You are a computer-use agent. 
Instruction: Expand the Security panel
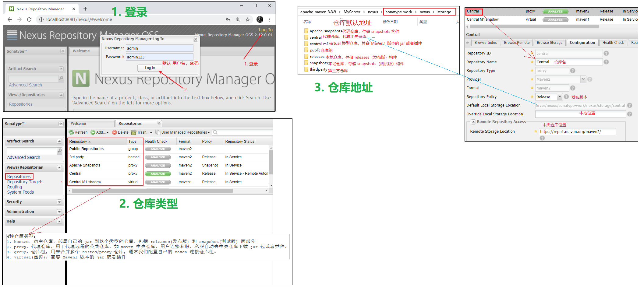click(59, 202)
